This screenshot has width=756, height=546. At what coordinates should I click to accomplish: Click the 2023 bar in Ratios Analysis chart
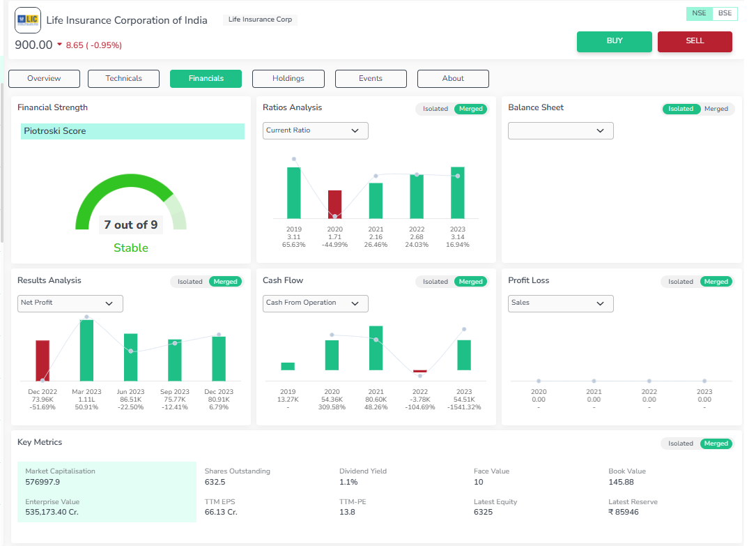point(458,193)
